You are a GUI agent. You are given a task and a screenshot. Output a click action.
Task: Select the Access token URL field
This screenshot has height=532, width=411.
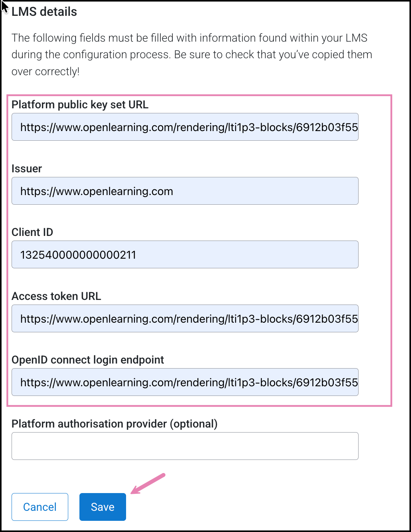coord(185,318)
